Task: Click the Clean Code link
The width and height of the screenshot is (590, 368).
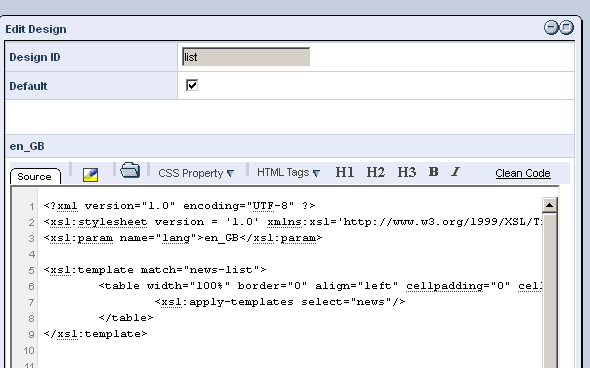Action: point(523,173)
